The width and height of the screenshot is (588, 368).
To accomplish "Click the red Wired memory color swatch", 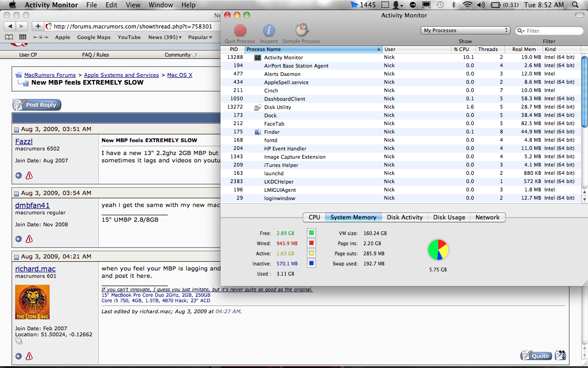I will (x=311, y=243).
